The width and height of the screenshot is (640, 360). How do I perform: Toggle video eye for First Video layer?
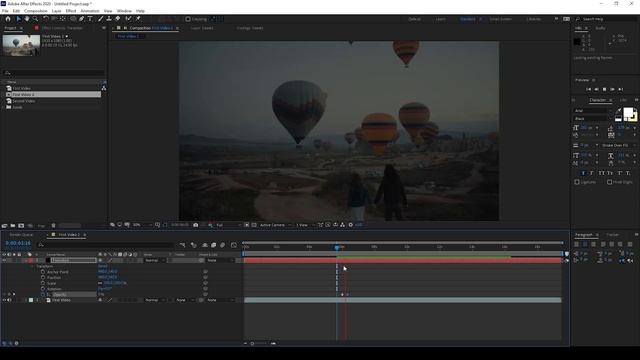point(4,300)
